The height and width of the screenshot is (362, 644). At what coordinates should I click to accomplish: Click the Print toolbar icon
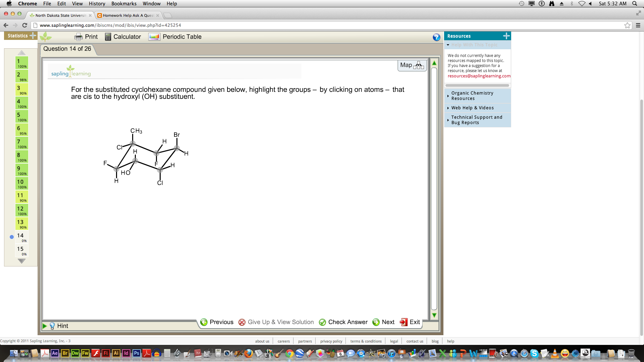[x=78, y=37]
